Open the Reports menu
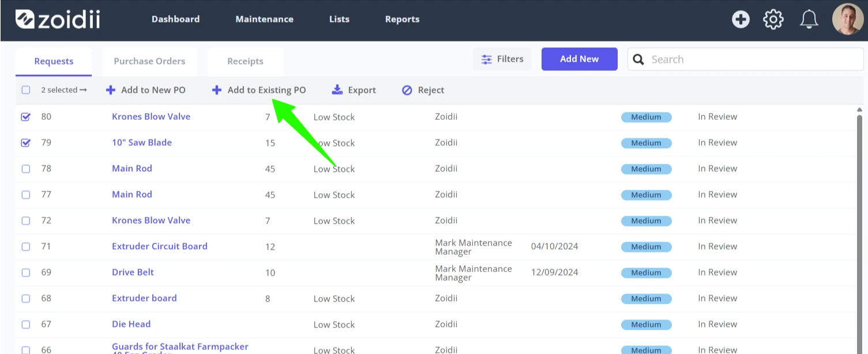 (x=402, y=19)
